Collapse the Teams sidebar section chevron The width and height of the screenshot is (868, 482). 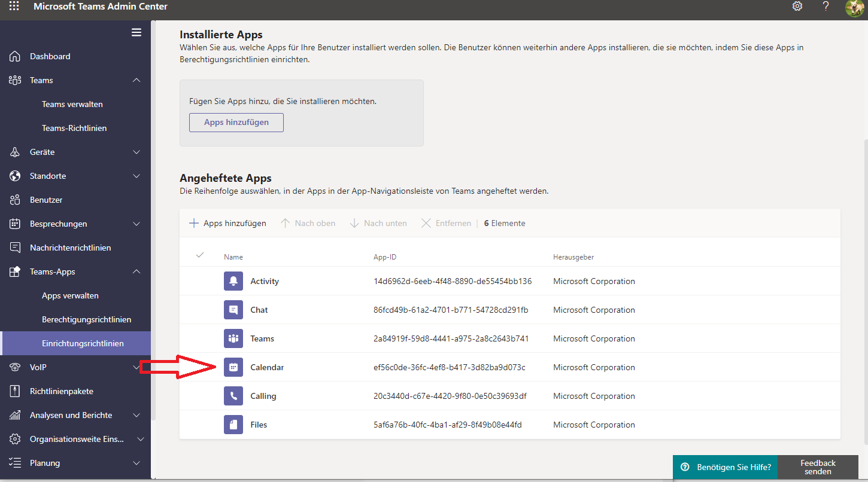tap(136, 80)
